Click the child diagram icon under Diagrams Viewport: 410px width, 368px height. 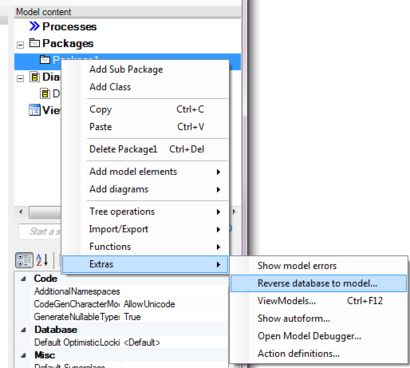pyautogui.click(x=45, y=93)
